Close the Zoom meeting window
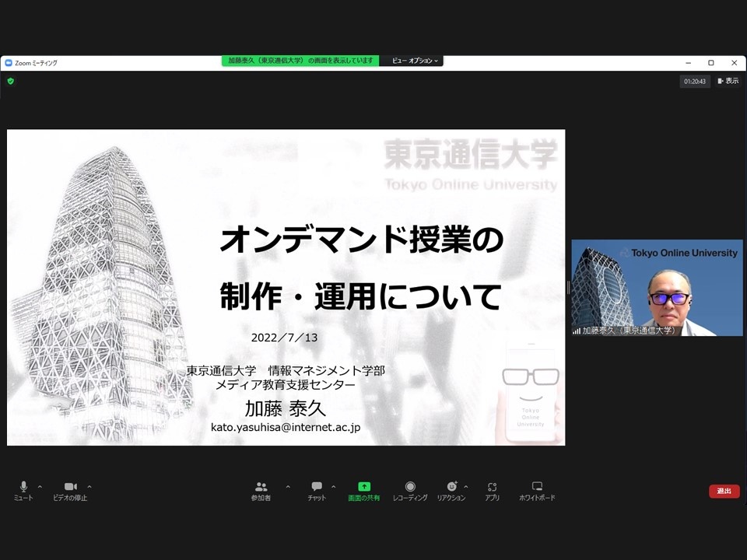 click(734, 63)
